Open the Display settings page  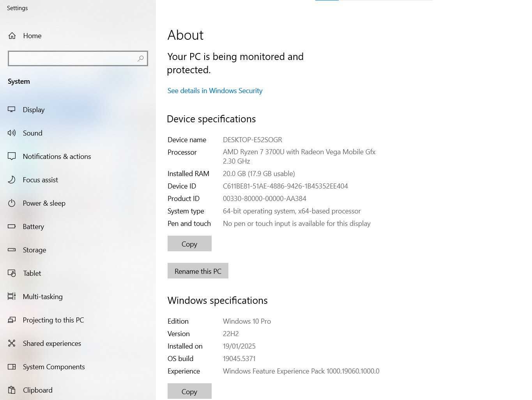[78, 109]
